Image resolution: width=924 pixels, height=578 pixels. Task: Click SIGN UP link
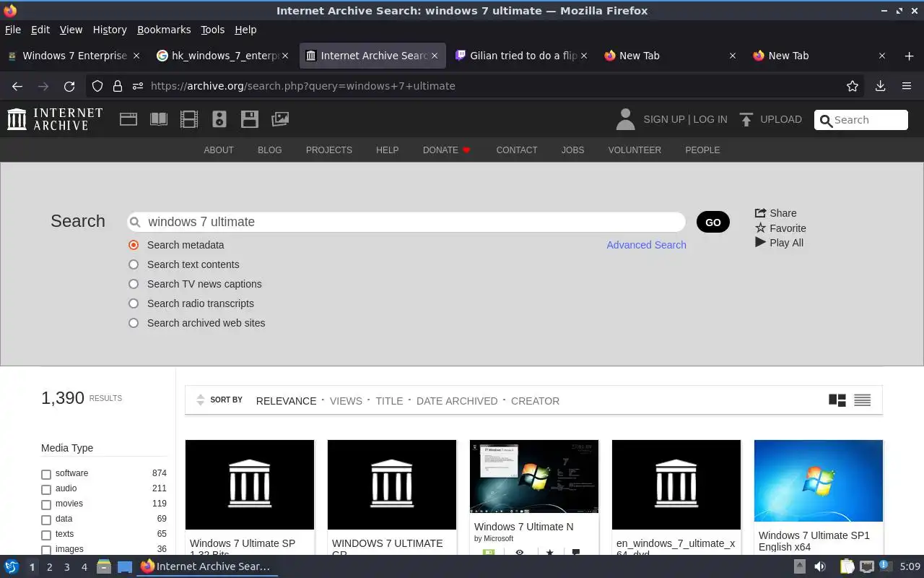click(663, 119)
